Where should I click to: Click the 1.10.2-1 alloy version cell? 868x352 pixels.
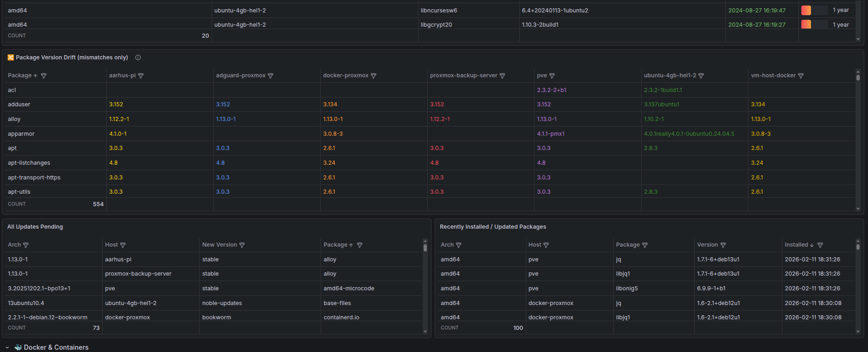(x=654, y=119)
